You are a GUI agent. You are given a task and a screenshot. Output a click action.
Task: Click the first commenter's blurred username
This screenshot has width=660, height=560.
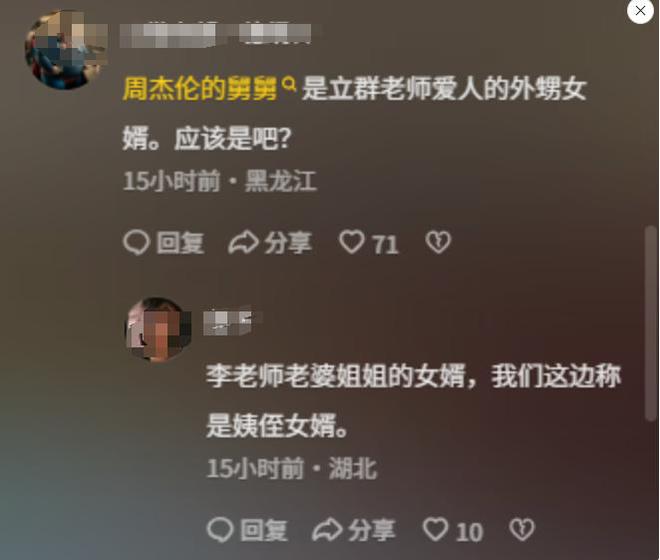[x=216, y=35]
